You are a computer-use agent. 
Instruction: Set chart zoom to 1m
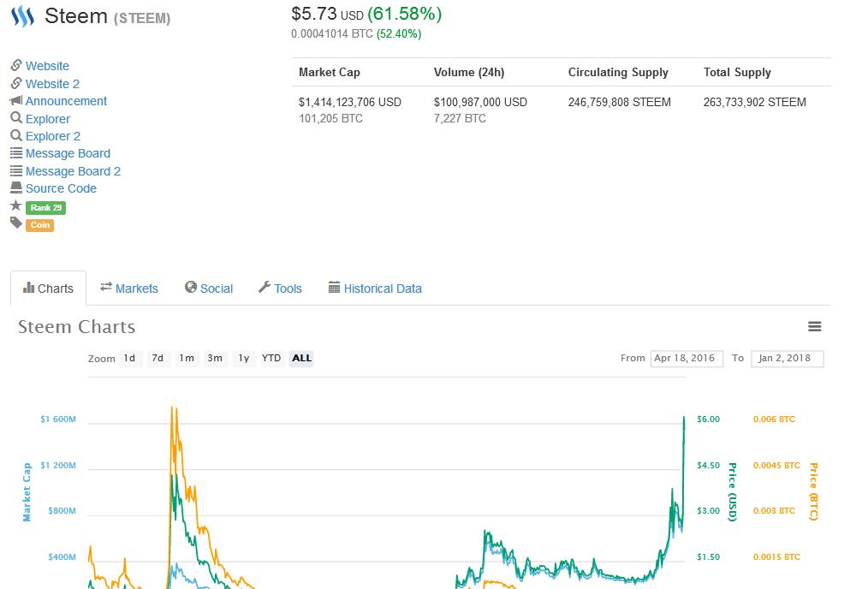pyautogui.click(x=187, y=358)
